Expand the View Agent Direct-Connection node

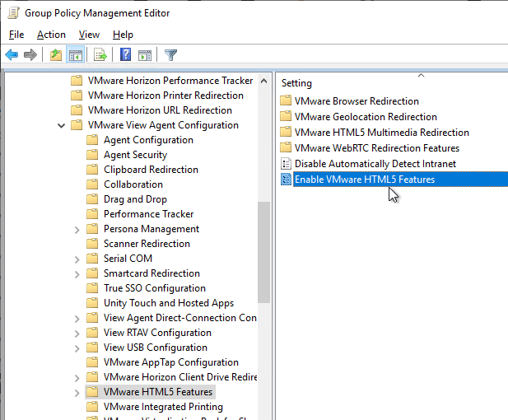pos(77,319)
